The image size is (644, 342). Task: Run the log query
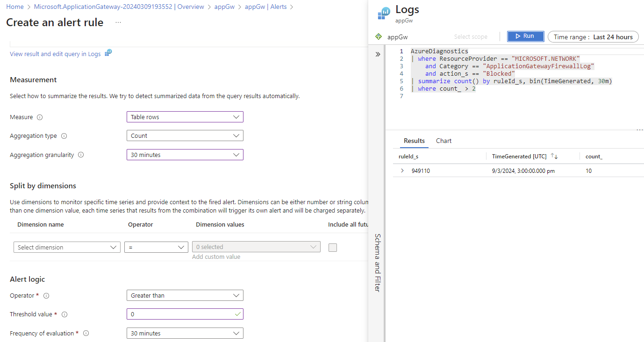tap(526, 36)
